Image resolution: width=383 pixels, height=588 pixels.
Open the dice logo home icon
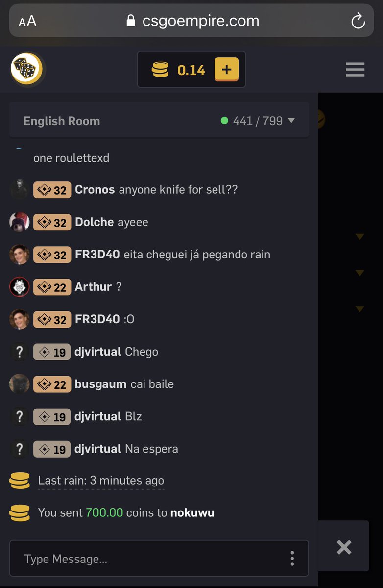point(27,69)
